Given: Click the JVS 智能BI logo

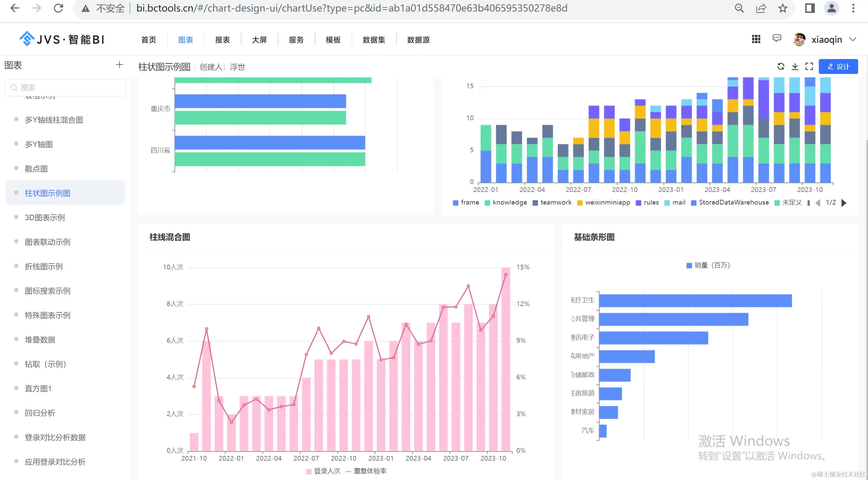Looking at the screenshot, I should click(x=62, y=39).
